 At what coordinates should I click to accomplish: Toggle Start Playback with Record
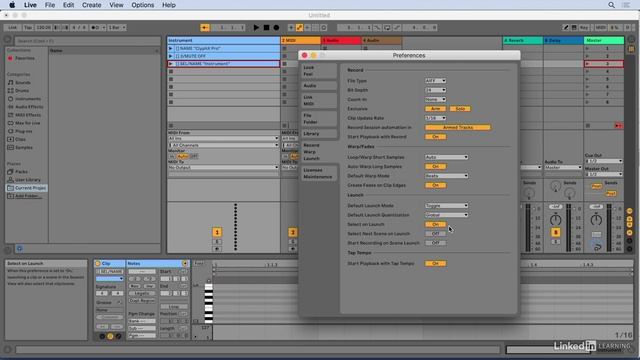pyautogui.click(x=435, y=137)
